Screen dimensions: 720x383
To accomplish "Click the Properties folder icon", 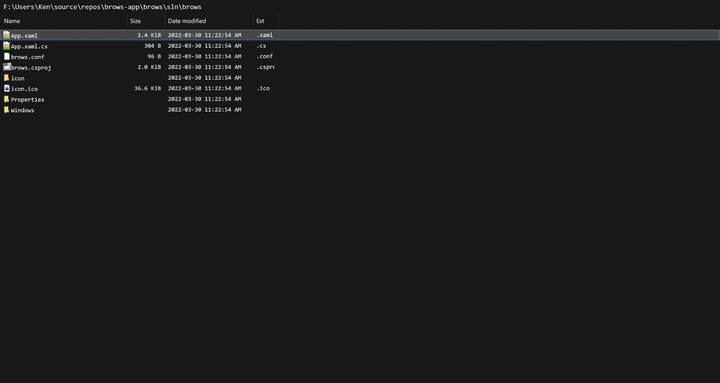I will (x=6, y=99).
